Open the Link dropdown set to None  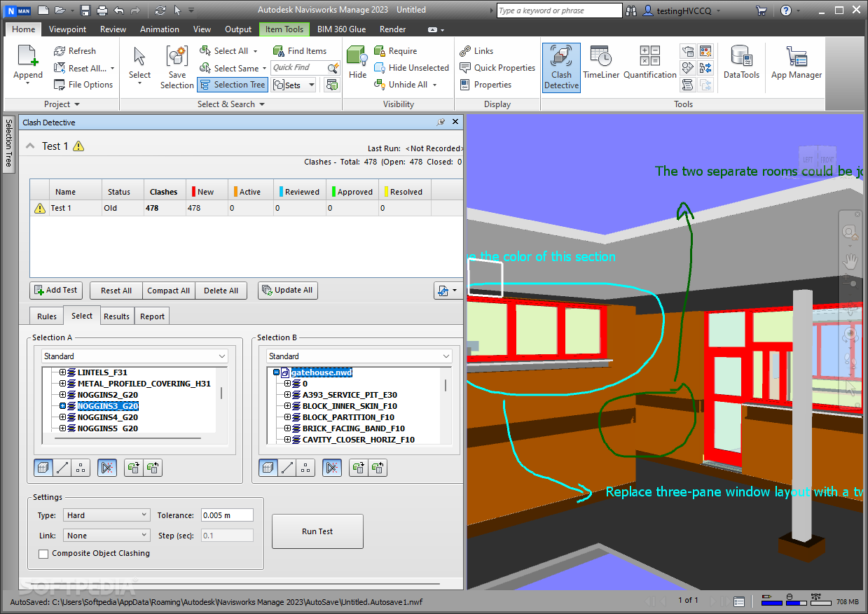coord(106,536)
